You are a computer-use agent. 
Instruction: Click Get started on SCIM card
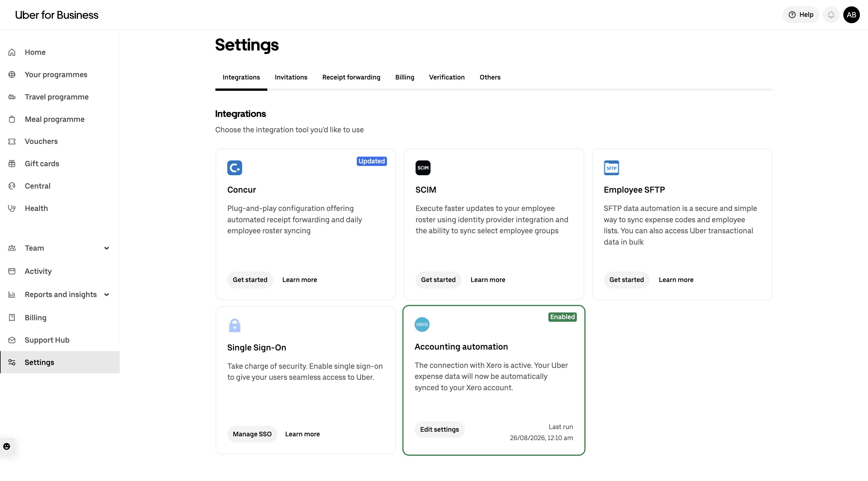pos(438,280)
